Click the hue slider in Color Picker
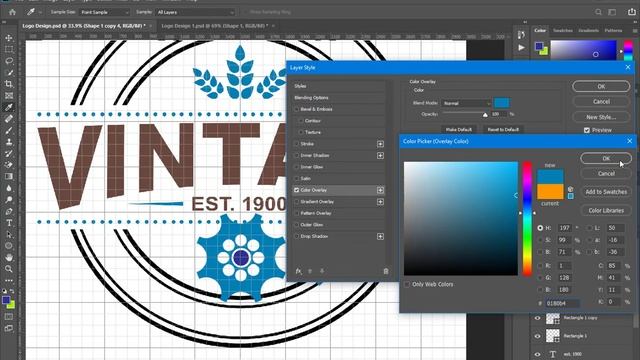 click(527, 218)
